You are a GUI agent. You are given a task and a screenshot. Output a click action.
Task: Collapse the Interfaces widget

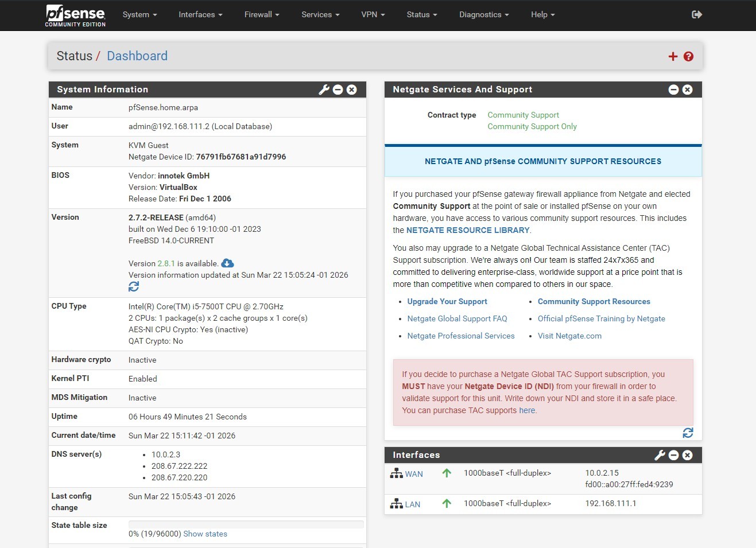pos(673,455)
